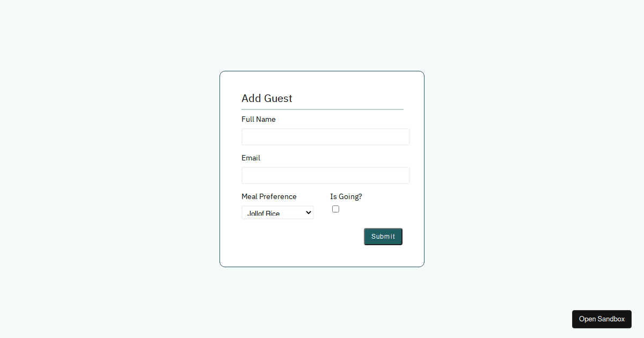The height and width of the screenshot is (338, 644).
Task: Launch the sandbox from bottom-right button
Action: pos(602,319)
